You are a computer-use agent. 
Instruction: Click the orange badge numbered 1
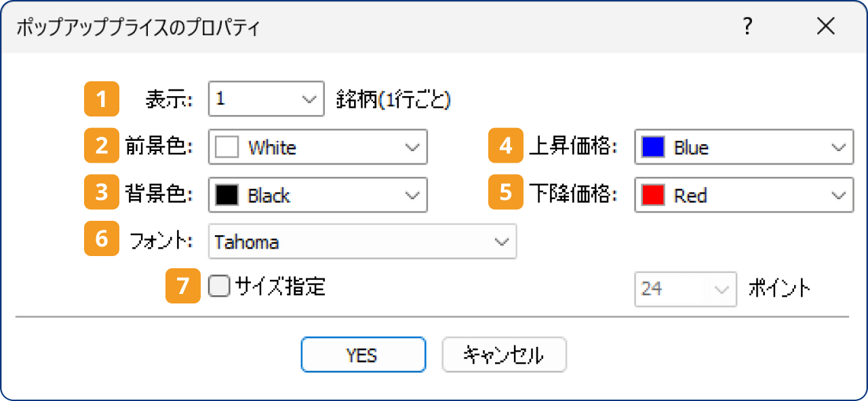tap(101, 99)
